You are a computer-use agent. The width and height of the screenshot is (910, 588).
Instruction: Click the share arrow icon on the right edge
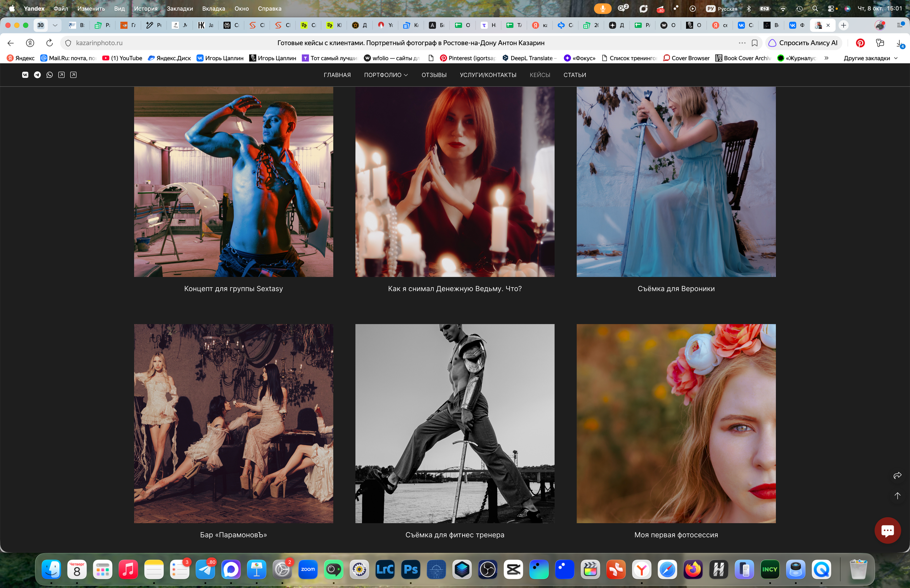click(x=898, y=475)
